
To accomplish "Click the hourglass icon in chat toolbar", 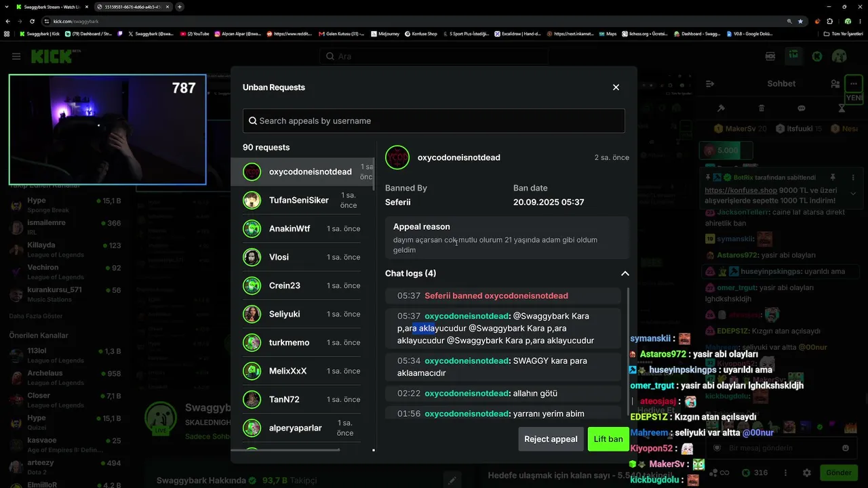I will click(x=842, y=108).
